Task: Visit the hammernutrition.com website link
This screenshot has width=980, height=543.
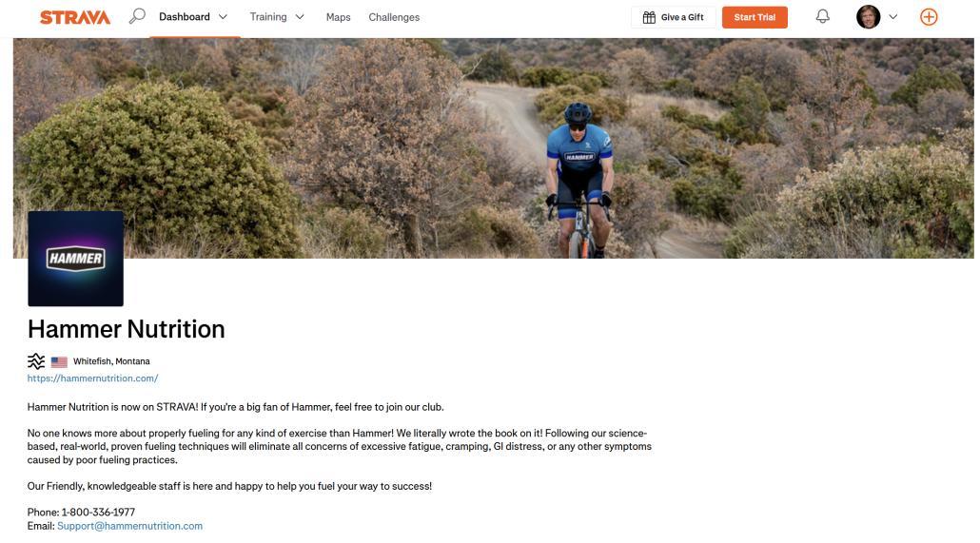Action: tap(92, 378)
